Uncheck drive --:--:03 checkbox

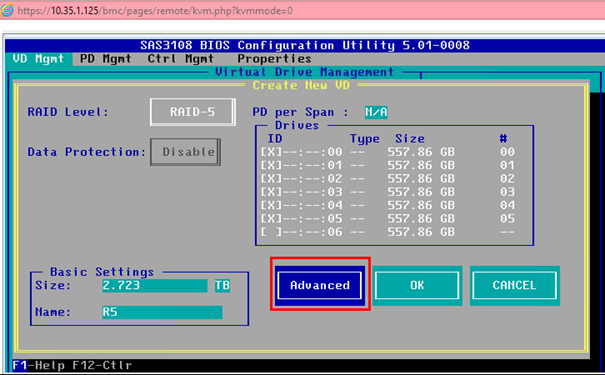coord(271,192)
